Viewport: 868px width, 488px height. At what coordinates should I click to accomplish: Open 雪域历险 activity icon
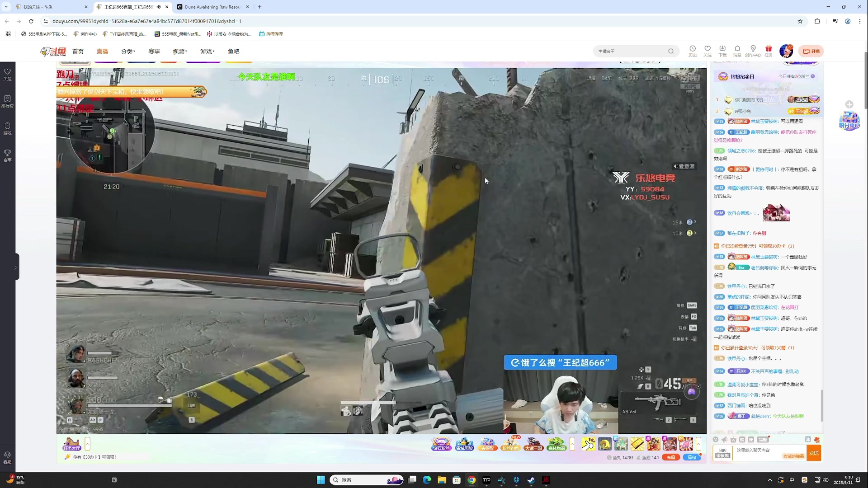pyautogui.click(x=464, y=444)
